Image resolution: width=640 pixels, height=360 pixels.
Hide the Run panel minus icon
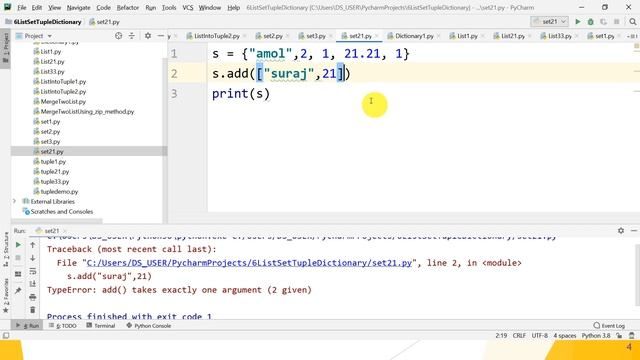click(x=633, y=231)
